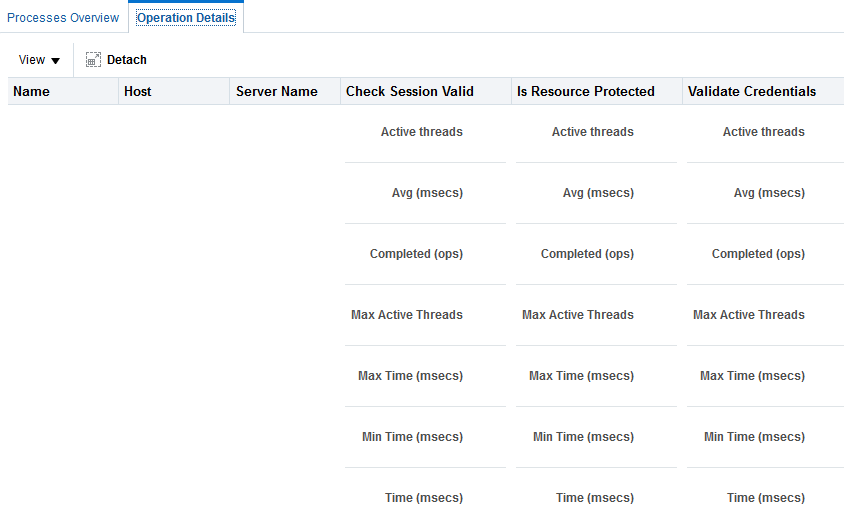
Task: Click the Detach button label
Action: (x=127, y=60)
